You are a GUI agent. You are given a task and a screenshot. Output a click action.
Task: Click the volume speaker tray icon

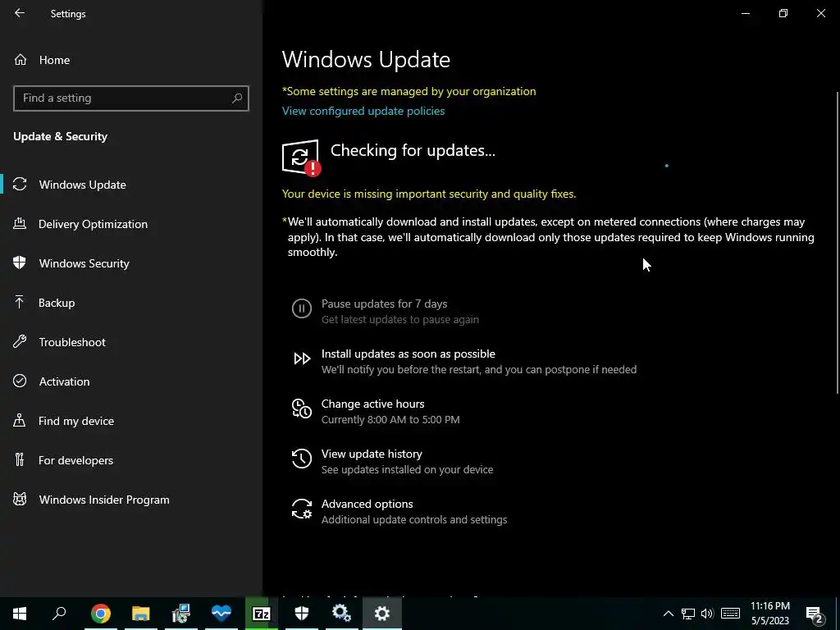tap(707, 614)
